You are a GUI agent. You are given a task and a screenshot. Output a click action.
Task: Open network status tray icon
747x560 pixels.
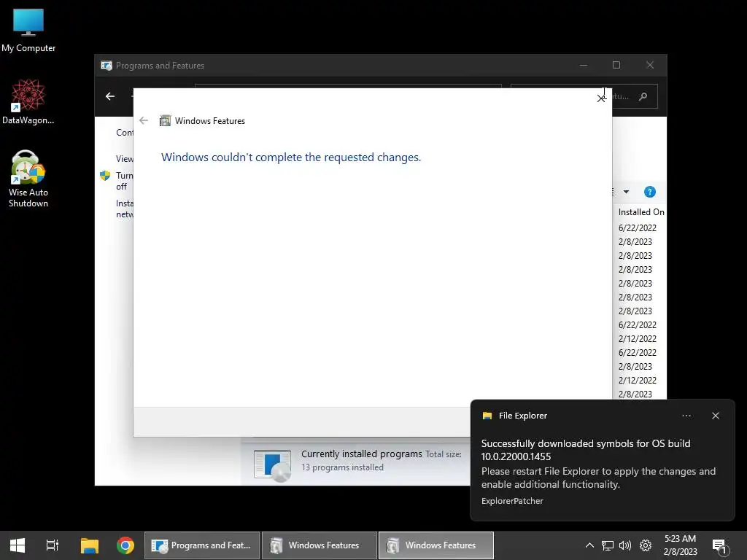point(608,545)
